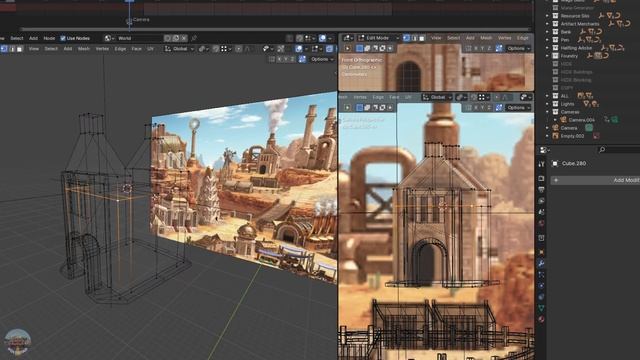This screenshot has height=360, width=640.
Task: Open editor type button in top-right viewport
Action: [348, 38]
